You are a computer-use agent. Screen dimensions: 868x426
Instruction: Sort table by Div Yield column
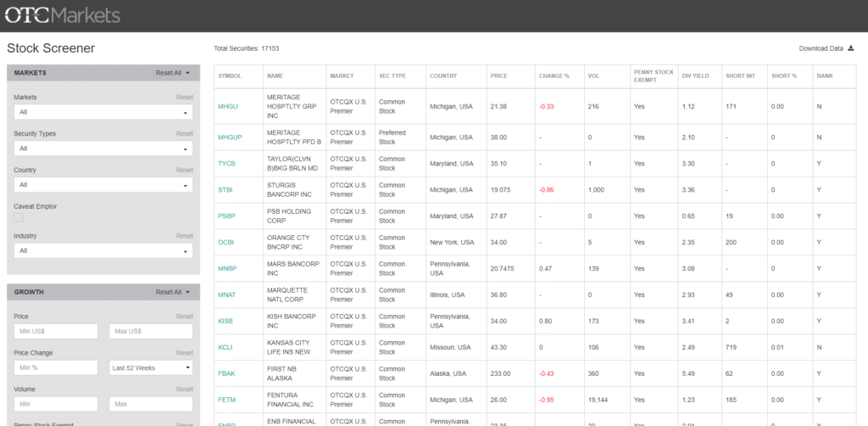tap(695, 76)
